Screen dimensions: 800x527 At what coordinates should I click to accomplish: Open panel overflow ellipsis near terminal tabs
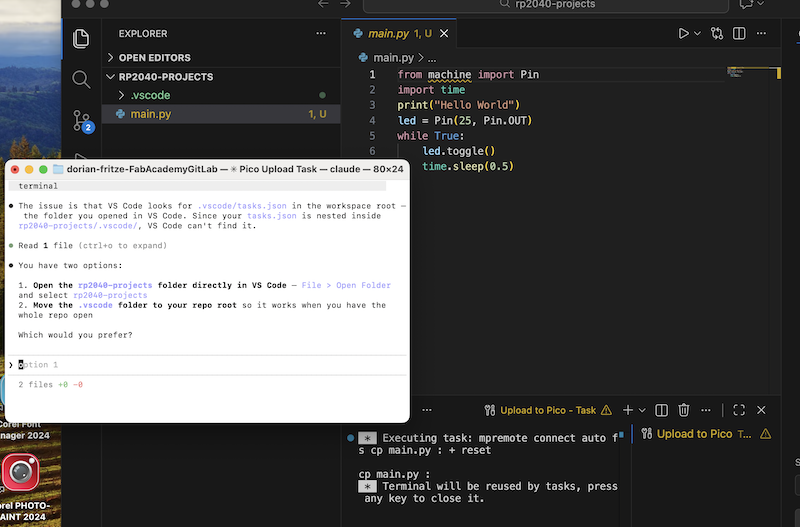coord(427,410)
